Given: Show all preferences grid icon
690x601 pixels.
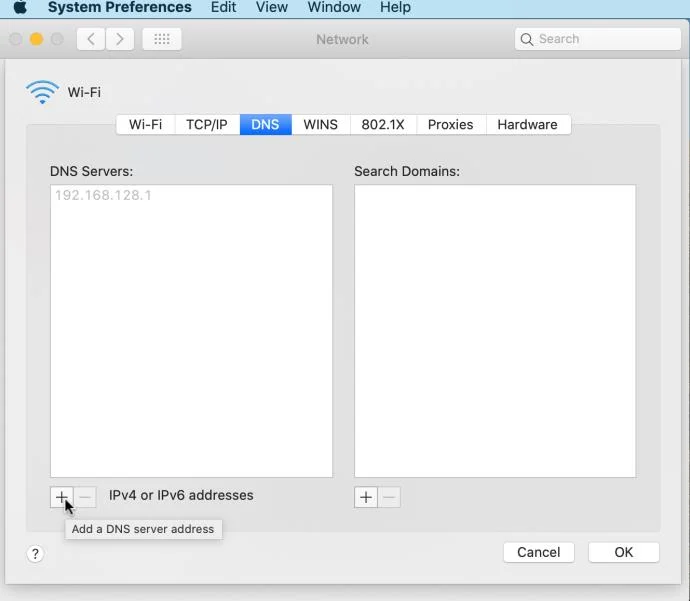Looking at the screenshot, I should click(x=162, y=39).
